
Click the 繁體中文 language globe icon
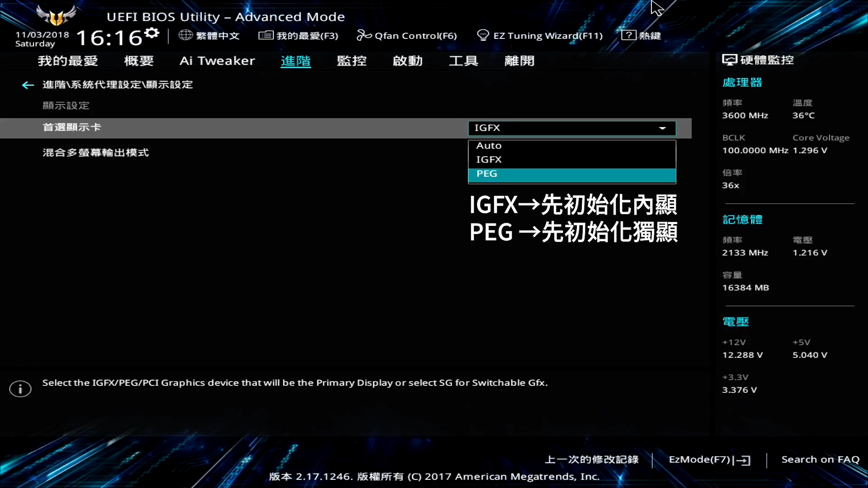186,35
